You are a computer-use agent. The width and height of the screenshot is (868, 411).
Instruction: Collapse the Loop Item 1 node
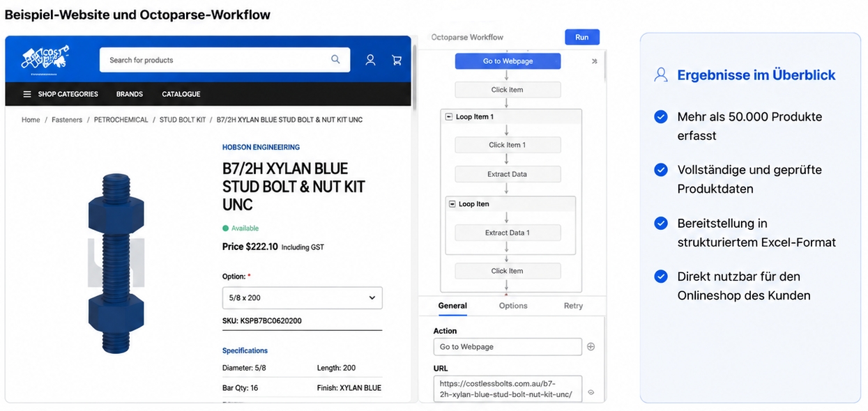448,116
